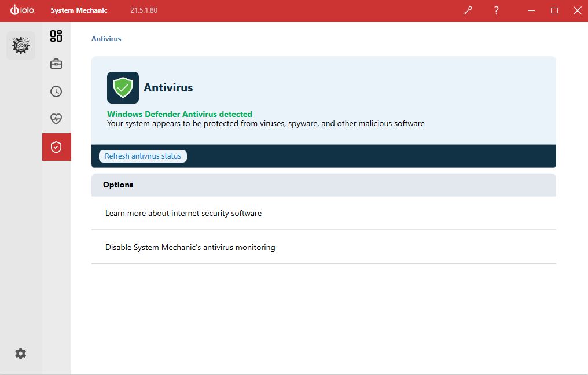This screenshot has height=375, width=588.
Task: Select Disable System Mechanic's antivirus monitoring
Action: (324, 247)
